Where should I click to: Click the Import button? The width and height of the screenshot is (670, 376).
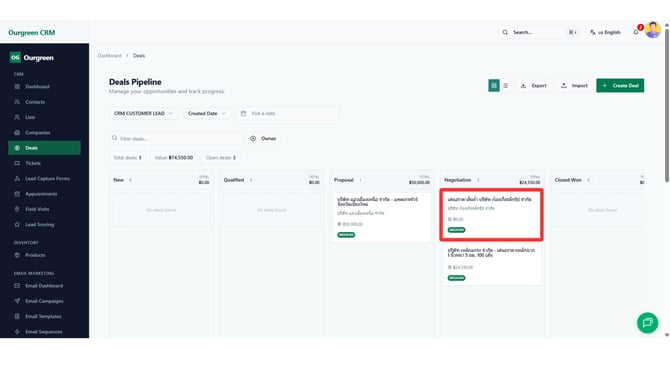coord(574,85)
